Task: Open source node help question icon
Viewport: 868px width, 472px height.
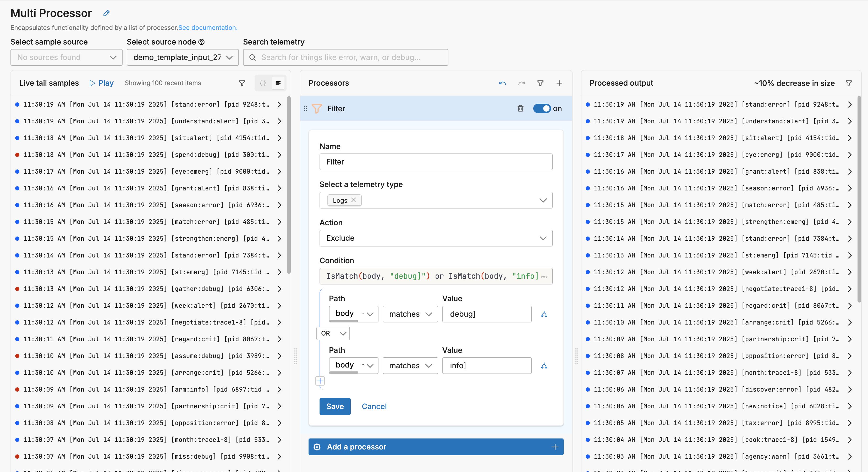Action: tap(201, 42)
